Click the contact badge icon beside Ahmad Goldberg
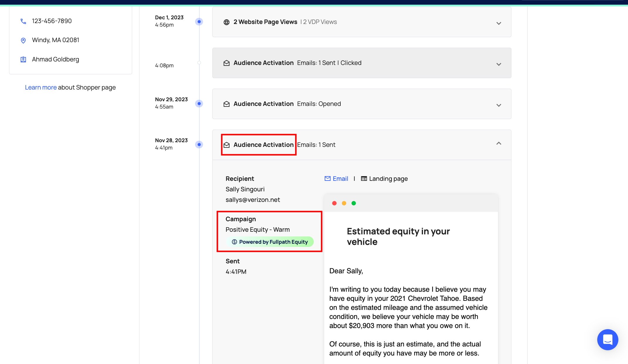628x364 pixels. pos(23,60)
